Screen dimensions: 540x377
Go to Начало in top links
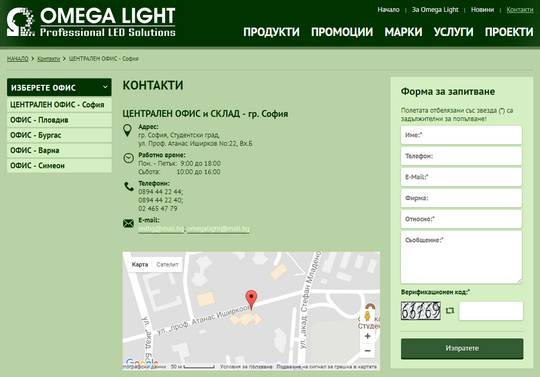click(x=388, y=10)
